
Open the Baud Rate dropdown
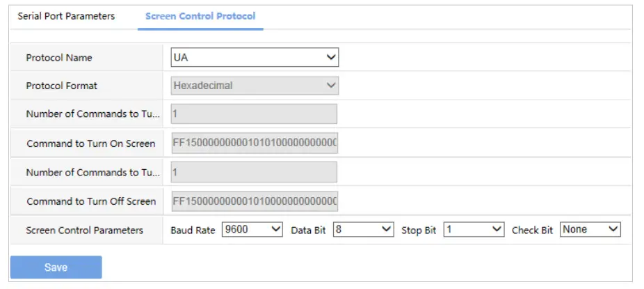[x=252, y=230]
